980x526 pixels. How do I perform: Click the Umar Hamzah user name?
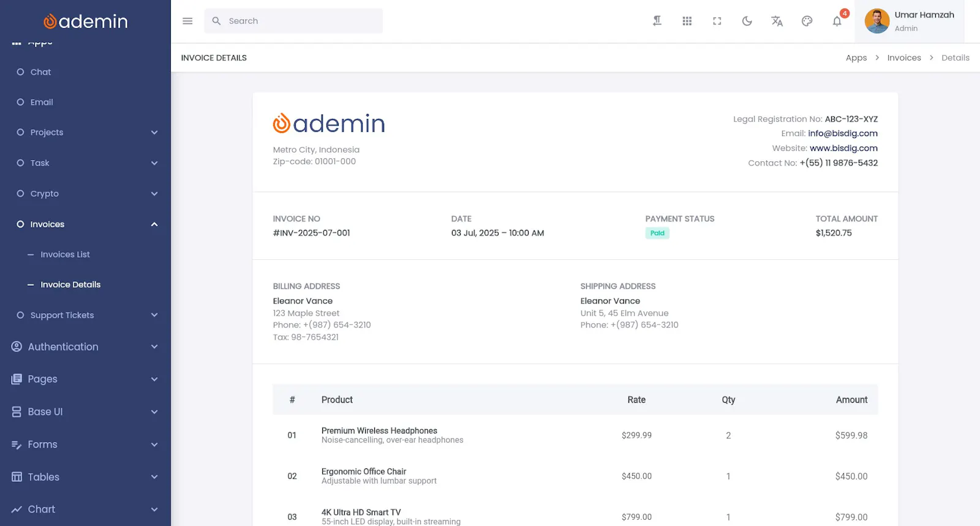coord(924,15)
